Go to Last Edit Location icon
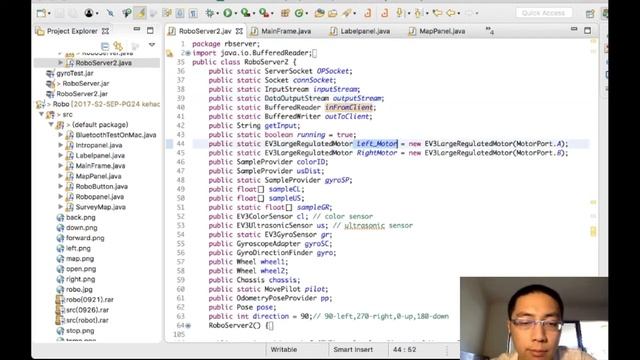 pos(437,13)
